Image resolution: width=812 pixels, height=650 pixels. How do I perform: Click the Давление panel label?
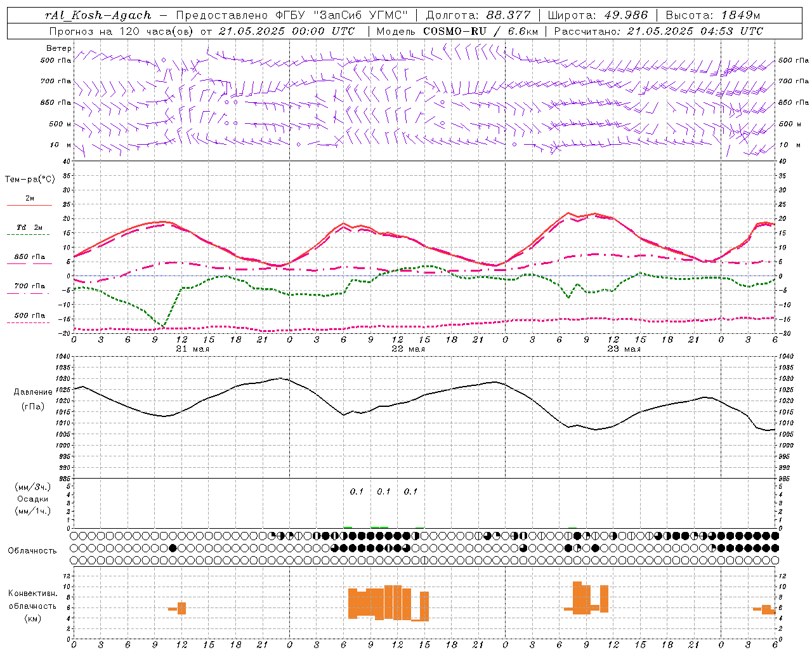pyautogui.click(x=33, y=392)
